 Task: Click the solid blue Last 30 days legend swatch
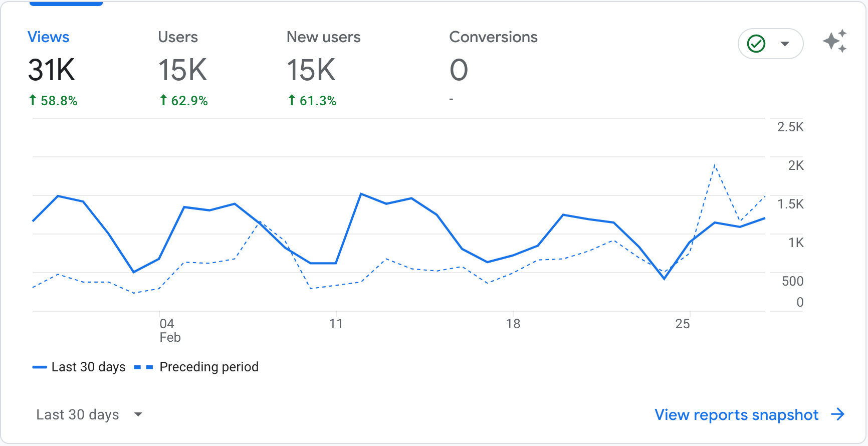pyautogui.click(x=40, y=367)
